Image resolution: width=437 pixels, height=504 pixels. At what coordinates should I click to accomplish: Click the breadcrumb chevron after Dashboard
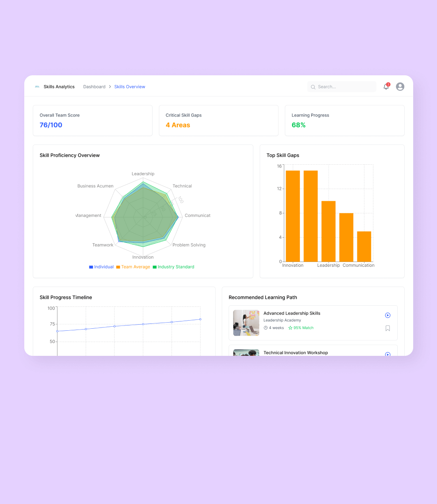click(110, 87)
